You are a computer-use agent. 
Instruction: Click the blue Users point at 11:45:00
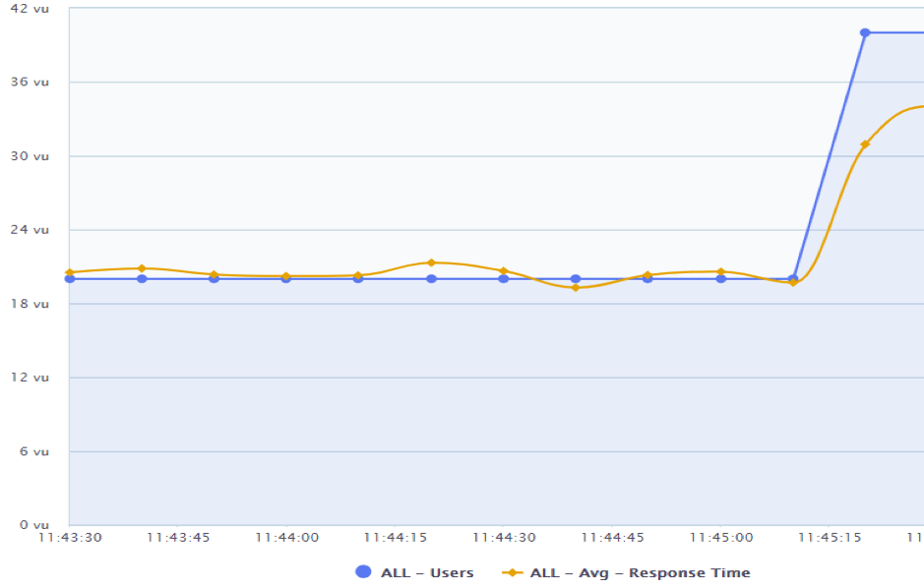(x=720, y=279)
